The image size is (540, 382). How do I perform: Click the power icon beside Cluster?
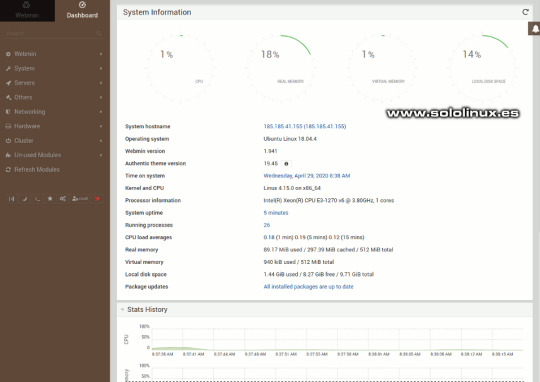point(8,141)
